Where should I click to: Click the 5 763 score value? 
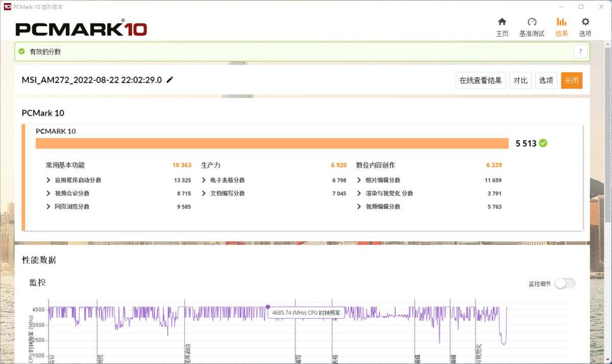click(x=495, y=206)
